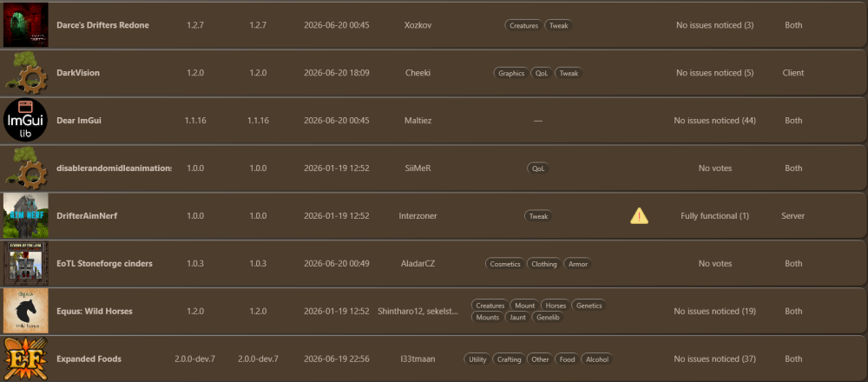Click the warning triangle in DrifterAimNerf row
The width and height of the screenshot is (868, 382).
[x=639, y=216]
